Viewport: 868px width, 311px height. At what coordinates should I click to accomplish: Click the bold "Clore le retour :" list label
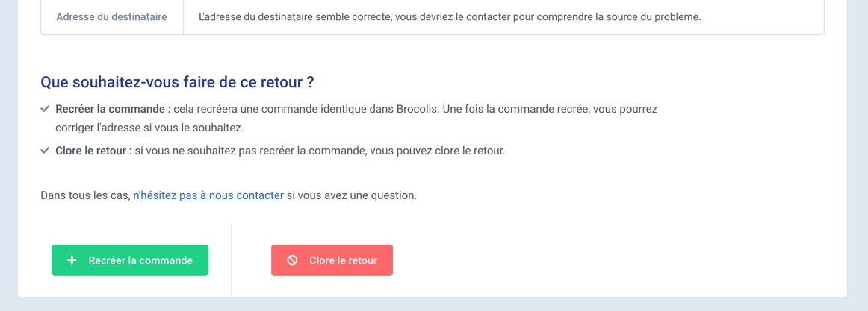coord(93,151)
